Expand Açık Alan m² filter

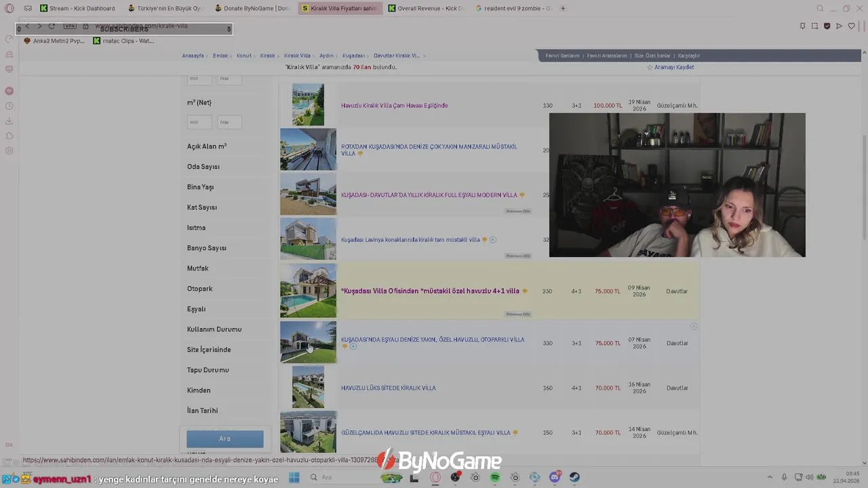[x=207, y=146]
